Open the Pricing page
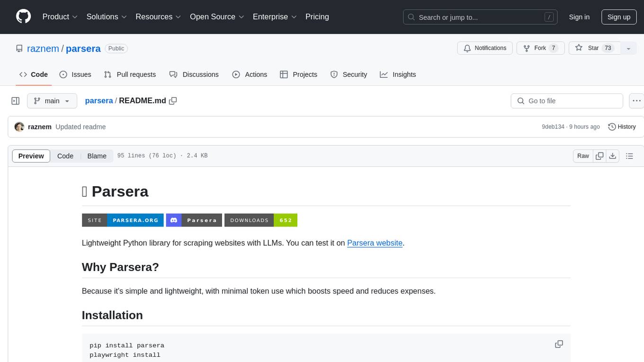 point(317,17)
